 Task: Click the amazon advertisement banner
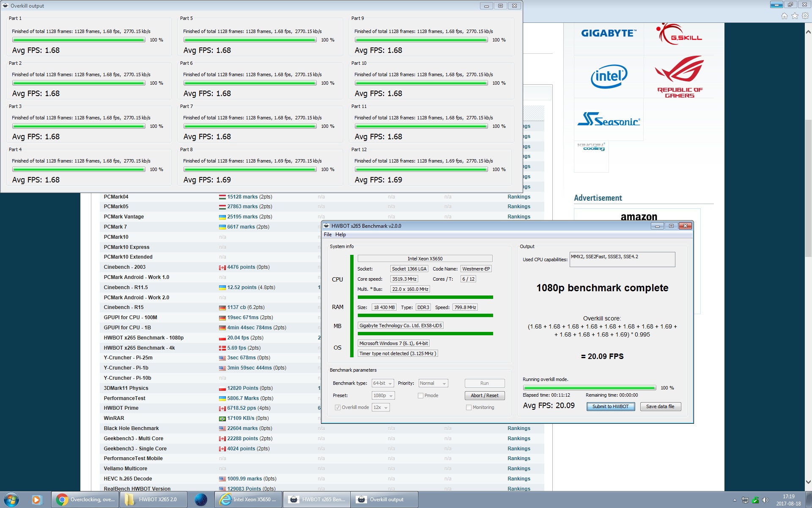click(x=639, y=216)
